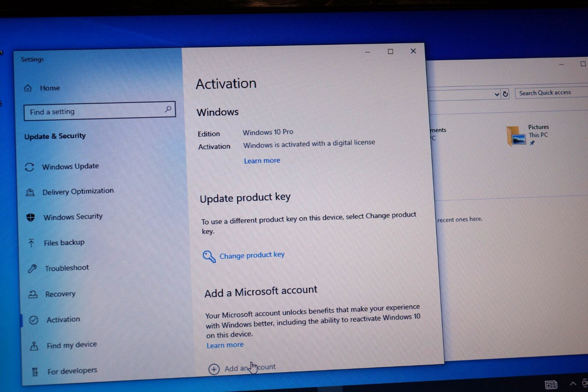This screenshot has height=392, width=588.
Task: Click the Recovery icon in sidebar
Action: (33, 294)
